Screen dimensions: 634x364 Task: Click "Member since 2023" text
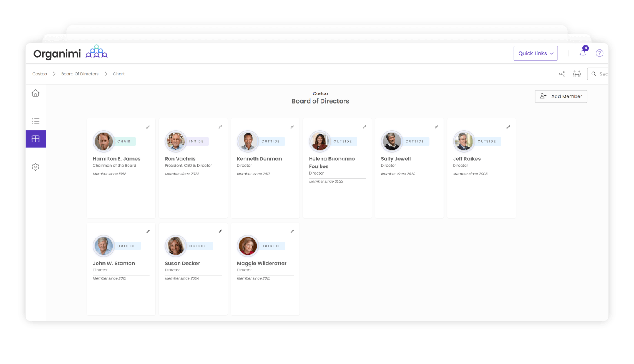tap(326, 182)
